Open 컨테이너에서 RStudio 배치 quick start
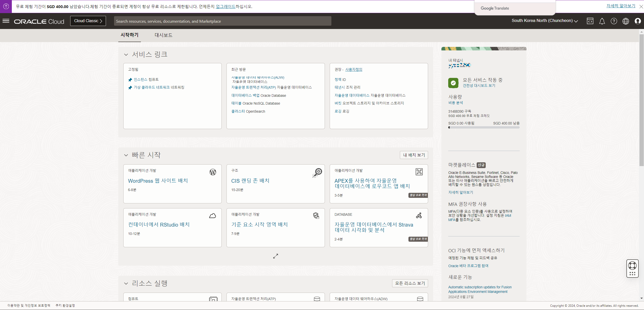The height and width of the screenshot is (310, 644). point(159,225)
